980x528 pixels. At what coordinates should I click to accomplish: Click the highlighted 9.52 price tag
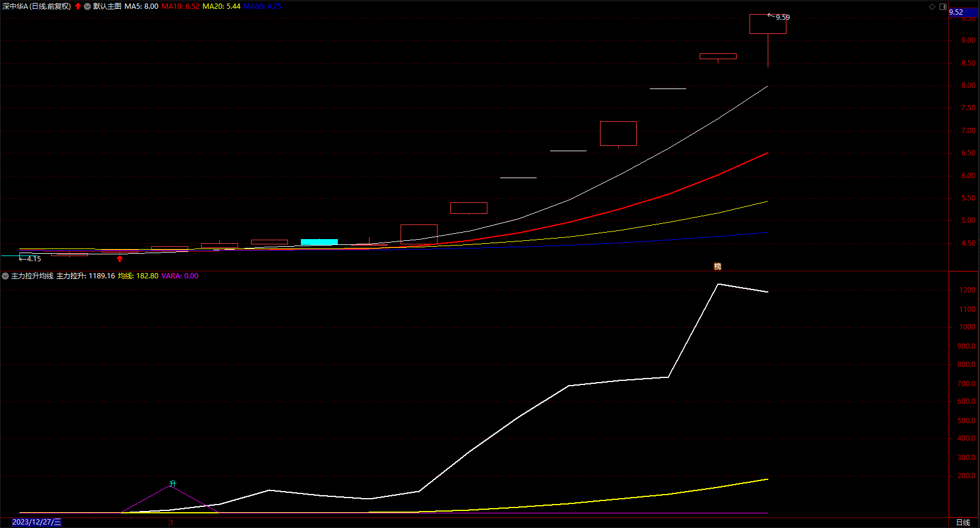click(963, 12)
